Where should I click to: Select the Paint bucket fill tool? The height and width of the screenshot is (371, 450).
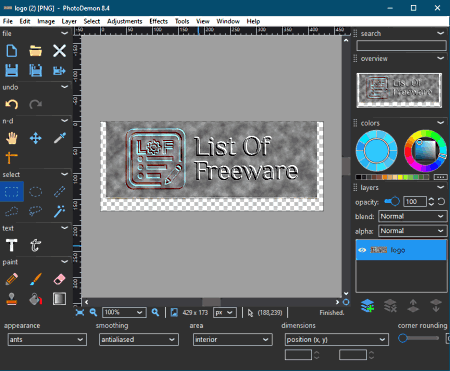coord(36,299)
